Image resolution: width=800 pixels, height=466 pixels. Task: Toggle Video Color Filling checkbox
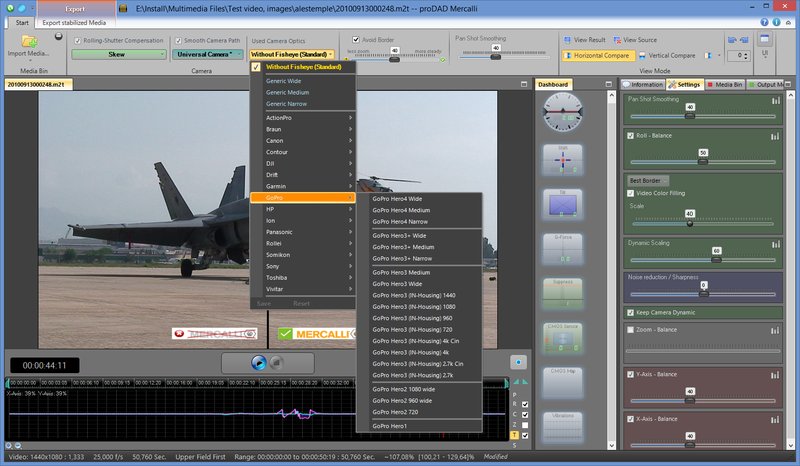(x=631, y=193)
